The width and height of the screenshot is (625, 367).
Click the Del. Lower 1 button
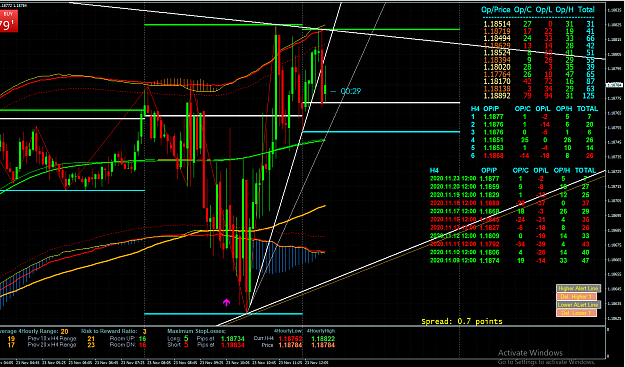click(576, 313)
